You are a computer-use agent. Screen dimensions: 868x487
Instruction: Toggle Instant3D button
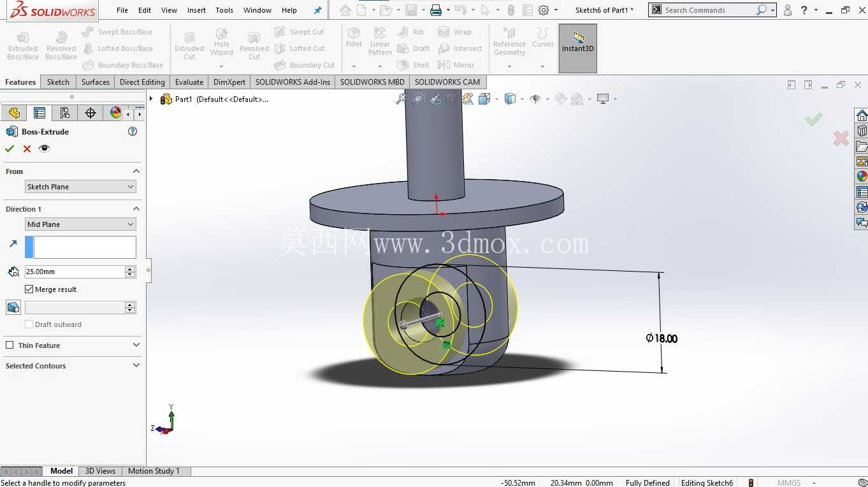[x=578, y=48]
